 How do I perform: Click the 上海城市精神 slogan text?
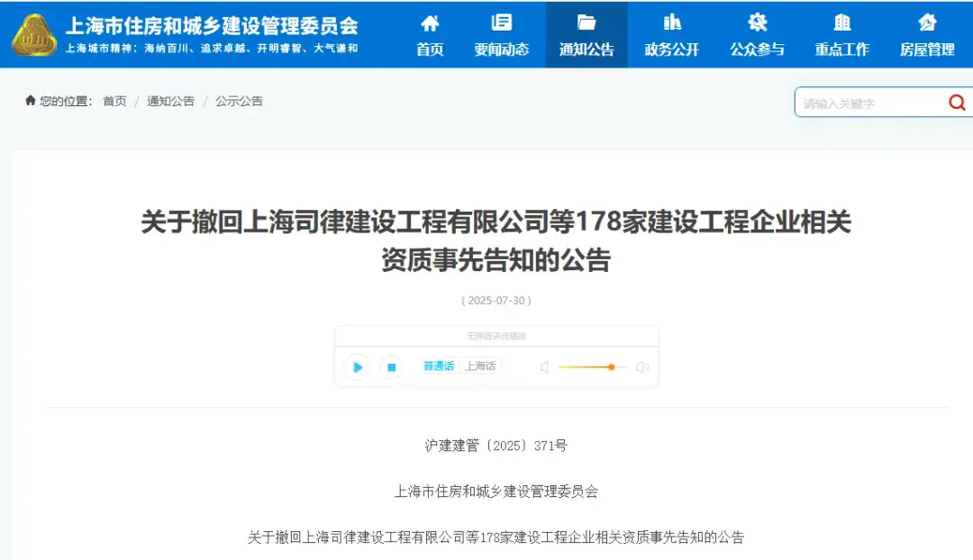point(212,49)
